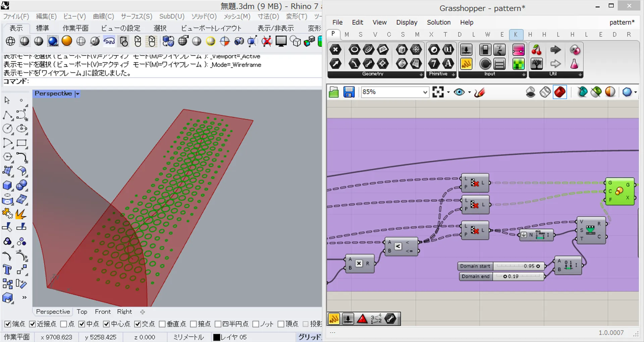The width and height of the screenshot is (644, 342).
Task: Click the Smaller Than component on canvas
Action: 401,246
